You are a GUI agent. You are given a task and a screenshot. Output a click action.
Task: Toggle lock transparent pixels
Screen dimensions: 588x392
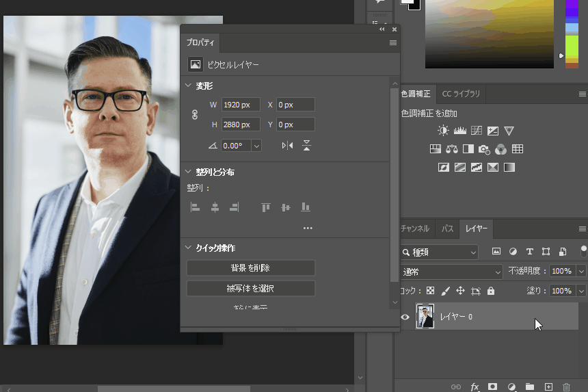click(x=431, y=291)
